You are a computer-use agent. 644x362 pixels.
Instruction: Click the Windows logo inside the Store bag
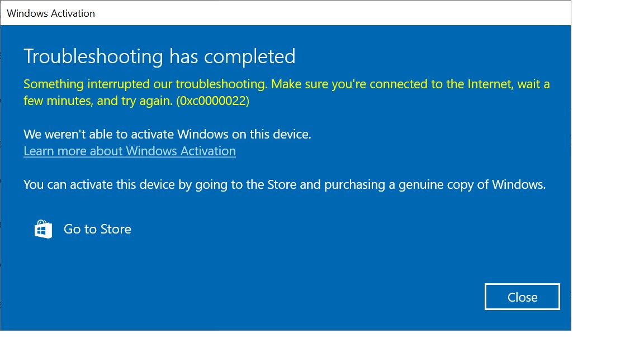tap(41, 231)
